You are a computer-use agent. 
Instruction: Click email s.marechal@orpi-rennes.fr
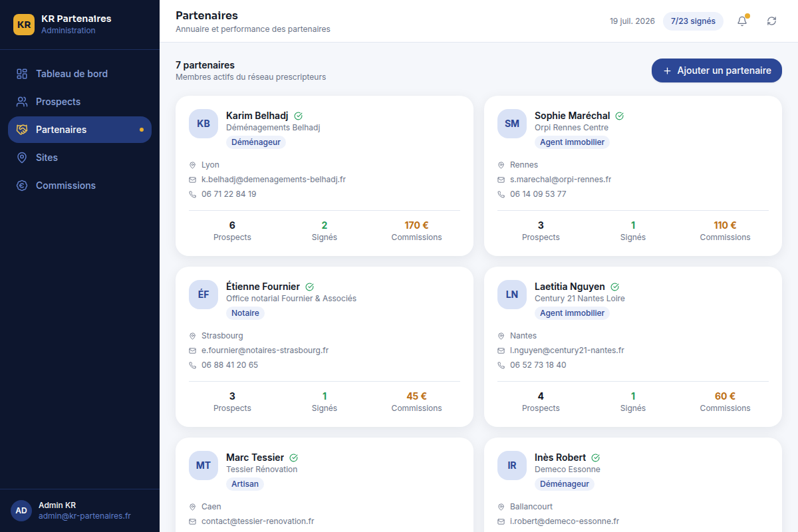(561, 180)
